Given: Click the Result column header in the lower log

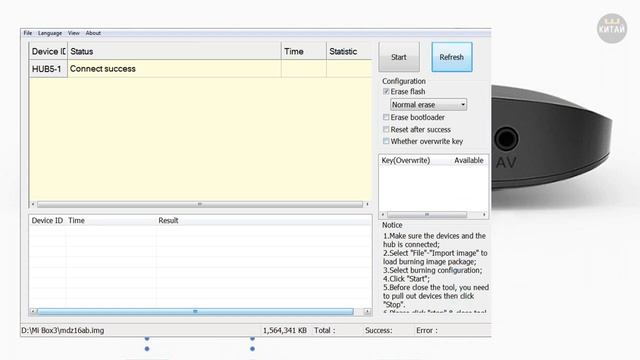Looking at the screenshot, I should tap(168, 220).
